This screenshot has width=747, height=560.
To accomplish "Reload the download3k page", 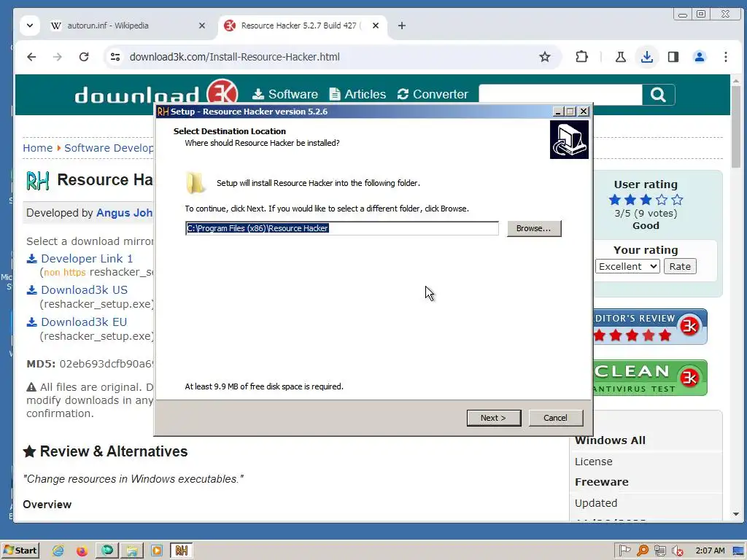I will click(x=84, y=57).
